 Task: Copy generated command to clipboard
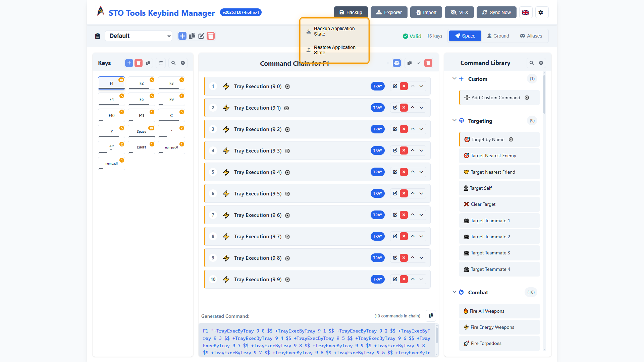pos(431,316)
